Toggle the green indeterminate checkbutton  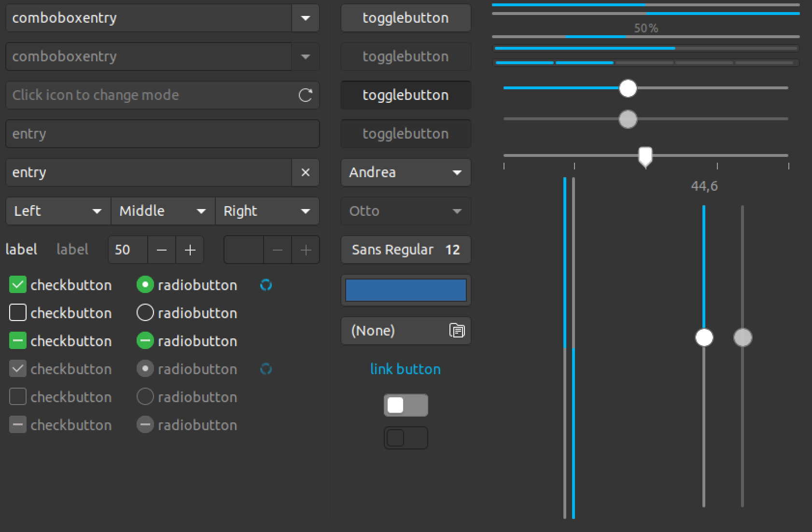coord(18,341)
